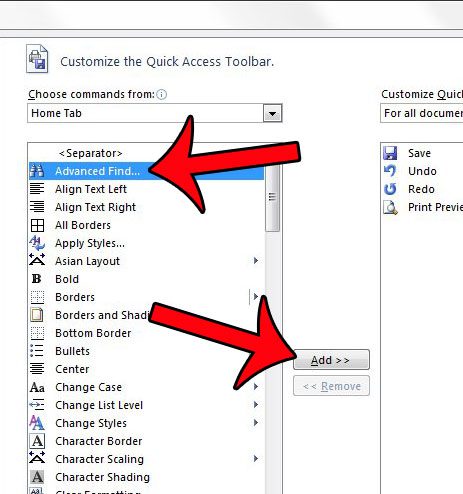Select the All Borders command text

click(83, 225)
